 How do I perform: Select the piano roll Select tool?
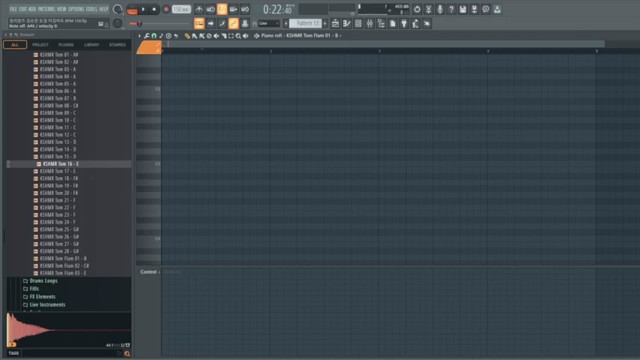coord(231,36)
